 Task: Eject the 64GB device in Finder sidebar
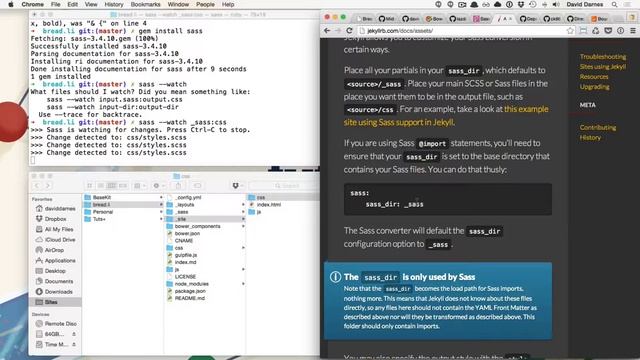(74, 334)
